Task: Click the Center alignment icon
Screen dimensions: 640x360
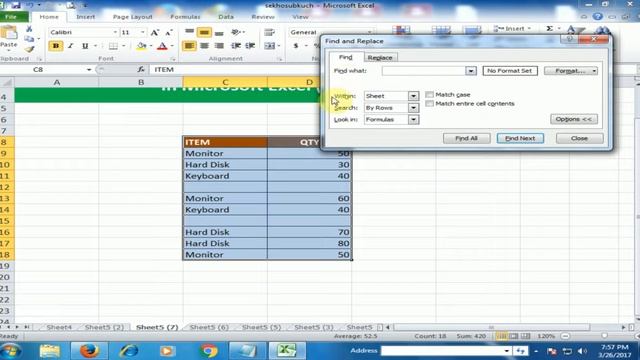Action: point(204,46)
